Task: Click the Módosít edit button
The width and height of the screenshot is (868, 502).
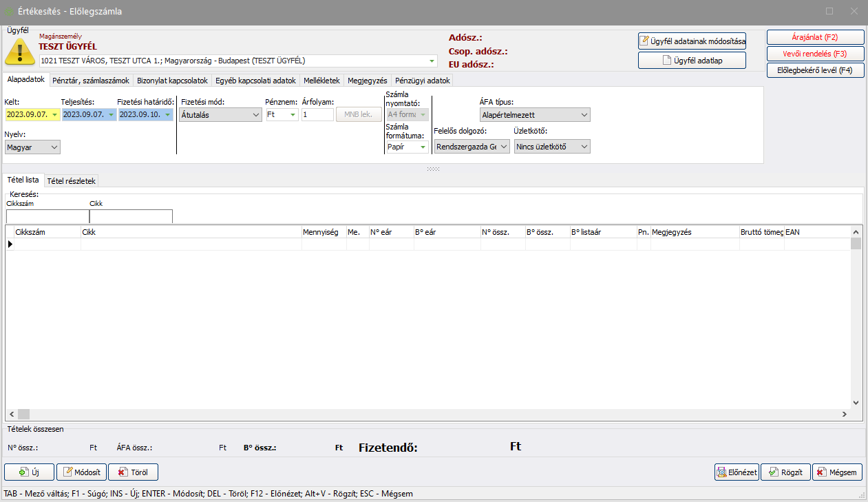Action: click(81, 472)
